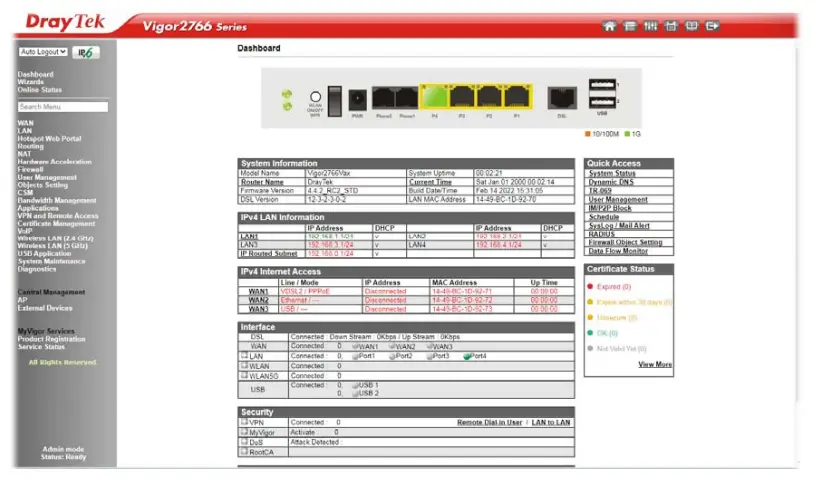Click the IP Routed Subnet link
The image size is (813, 484).
click(x=269, y=254)
